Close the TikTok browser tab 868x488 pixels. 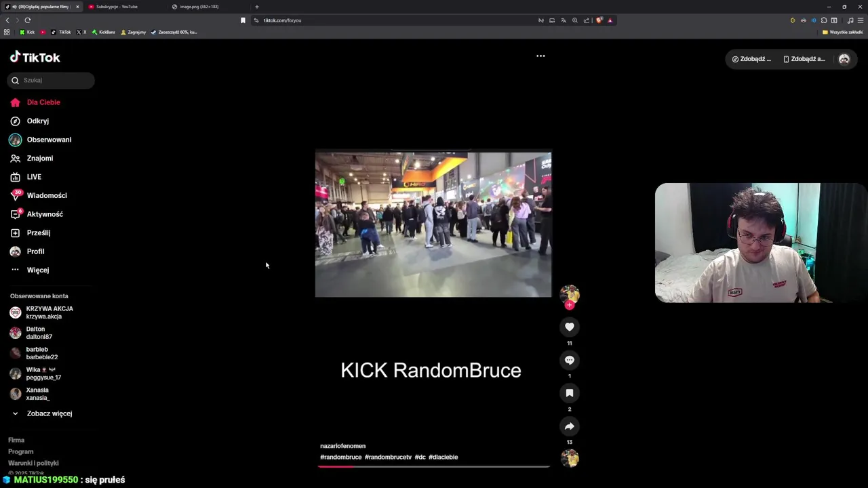point(77,7)
